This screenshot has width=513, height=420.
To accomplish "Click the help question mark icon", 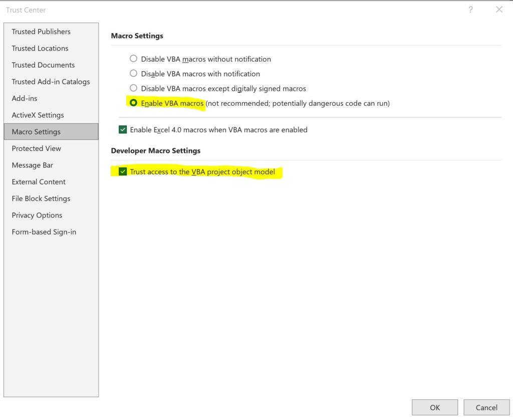I will pos(470,10).
